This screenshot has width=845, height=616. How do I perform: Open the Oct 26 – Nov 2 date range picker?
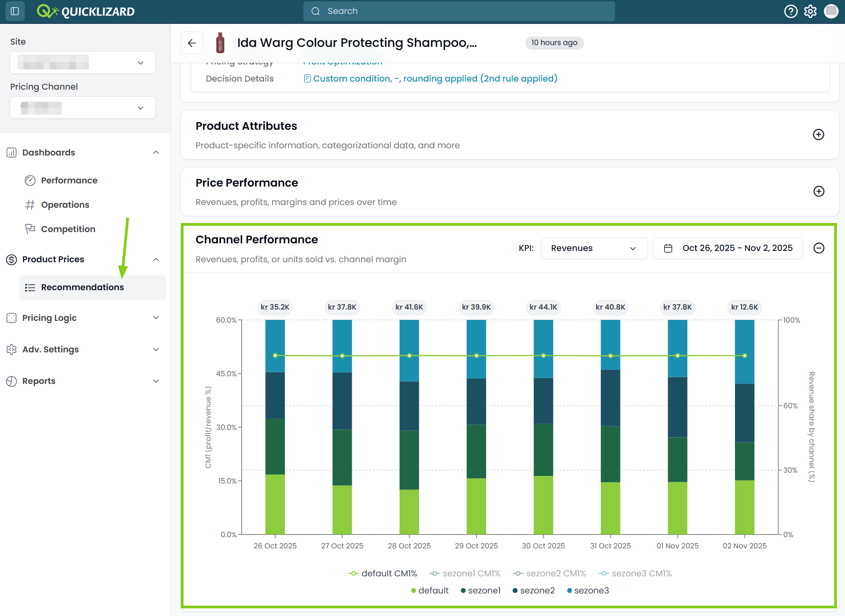click(728, 248)
